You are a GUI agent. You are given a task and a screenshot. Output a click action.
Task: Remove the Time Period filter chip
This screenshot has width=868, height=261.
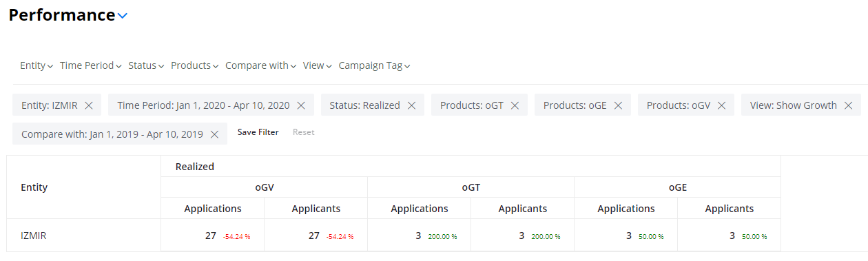tap(301, 105)
